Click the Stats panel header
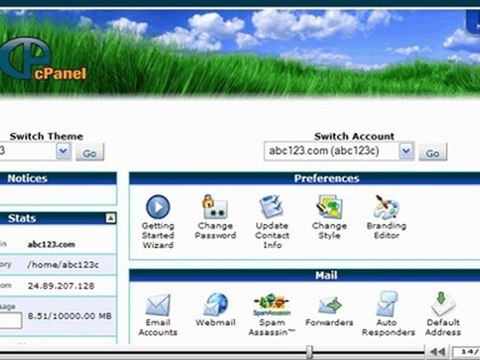 [58, 218]
